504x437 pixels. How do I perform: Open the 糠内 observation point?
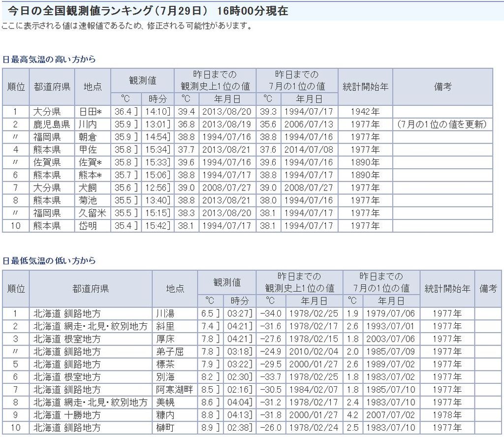[x=165, y=415]
